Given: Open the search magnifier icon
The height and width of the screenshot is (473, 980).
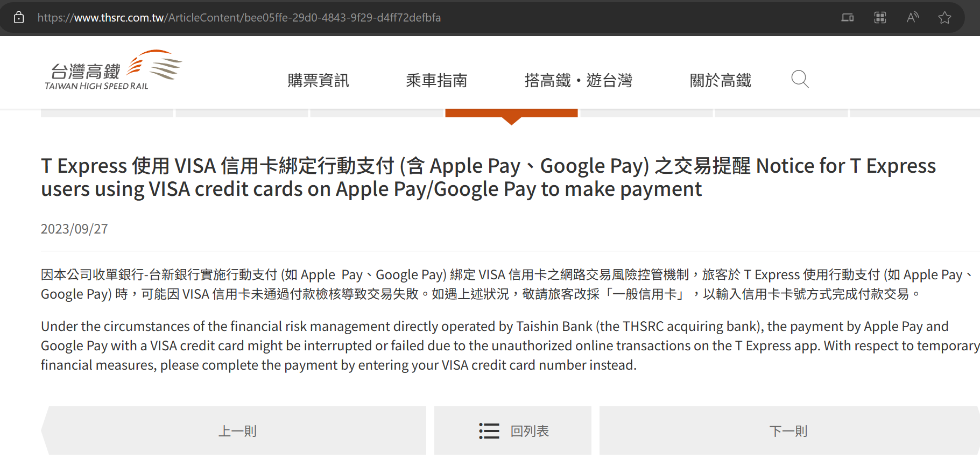Looking at the screenshot, I should point(800,80).
